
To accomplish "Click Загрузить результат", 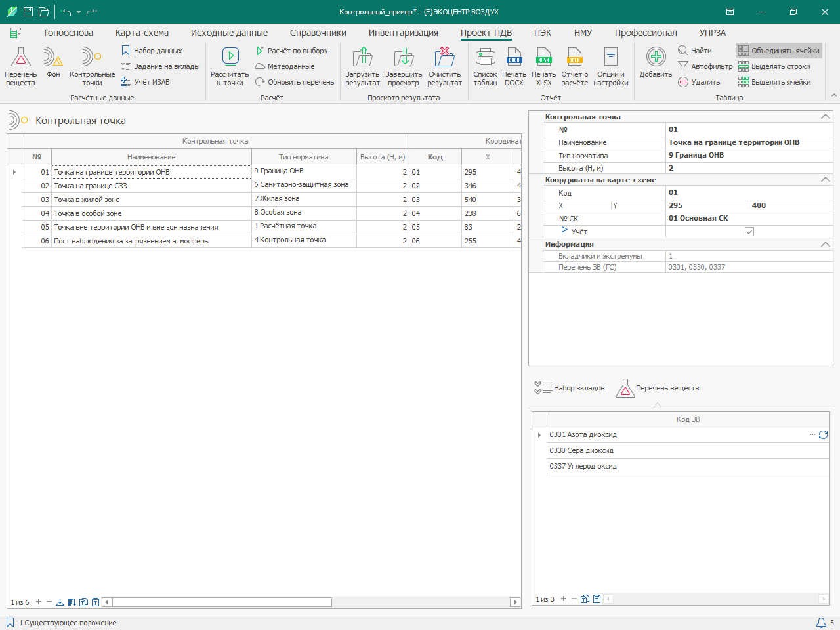I will (x=362, y=66).
